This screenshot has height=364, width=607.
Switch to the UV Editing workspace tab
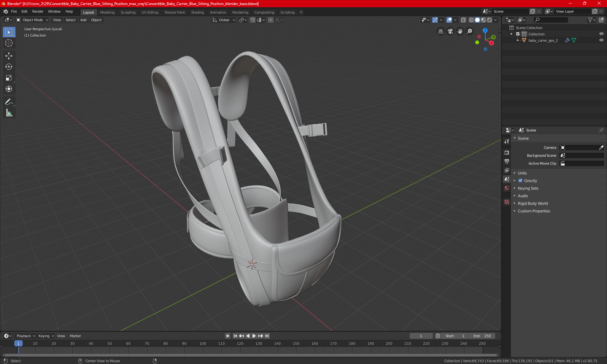150,12
